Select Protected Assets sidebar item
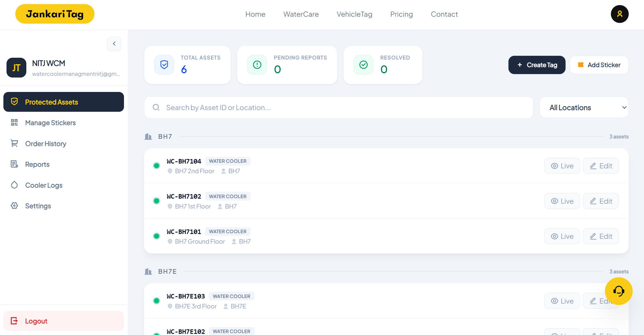644x335 pixels. click(x=64, y=102)
